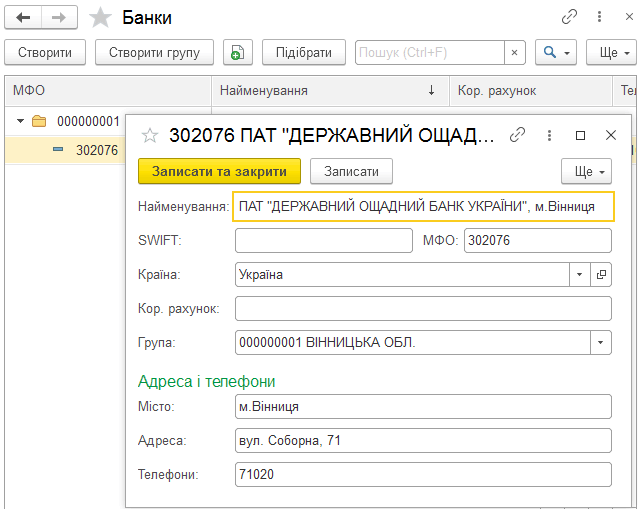
Task: Create new bank by copying icon
Action: 238,52
